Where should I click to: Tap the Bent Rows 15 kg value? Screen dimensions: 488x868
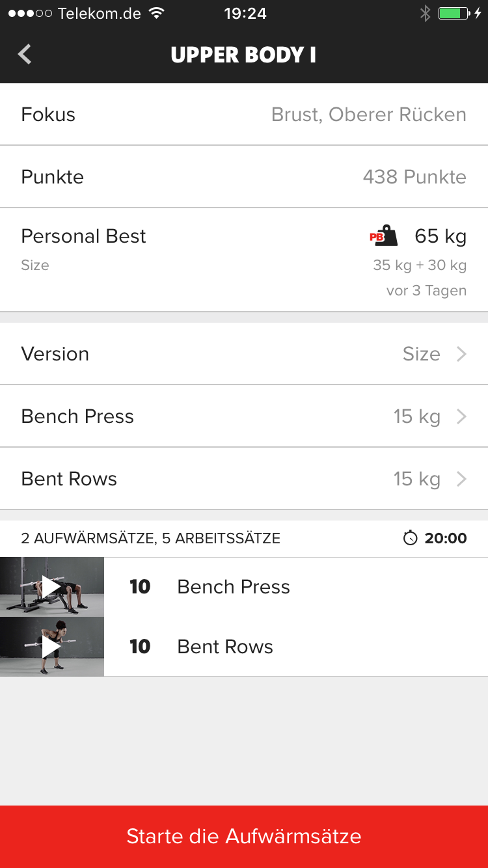click(x=416, y=479)
